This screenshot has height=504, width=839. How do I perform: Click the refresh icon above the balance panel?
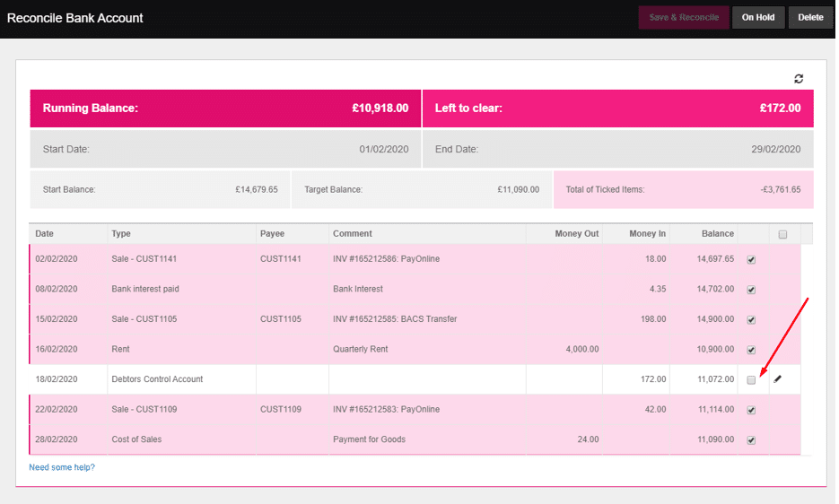[799, 79]
